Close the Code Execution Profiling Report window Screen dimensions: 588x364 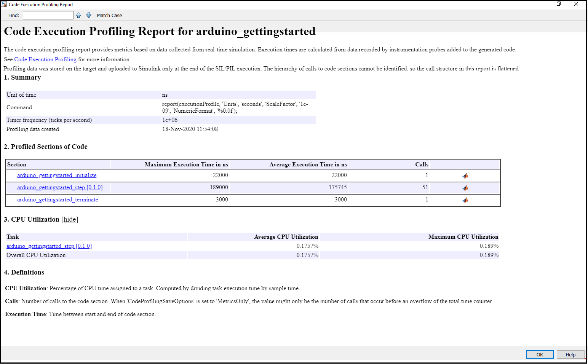click(x=576, y=4)
